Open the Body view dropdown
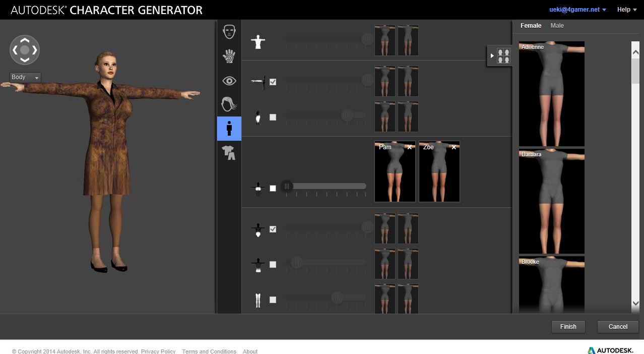The height and width of the screenshot is (354, 644). [25, 77]
